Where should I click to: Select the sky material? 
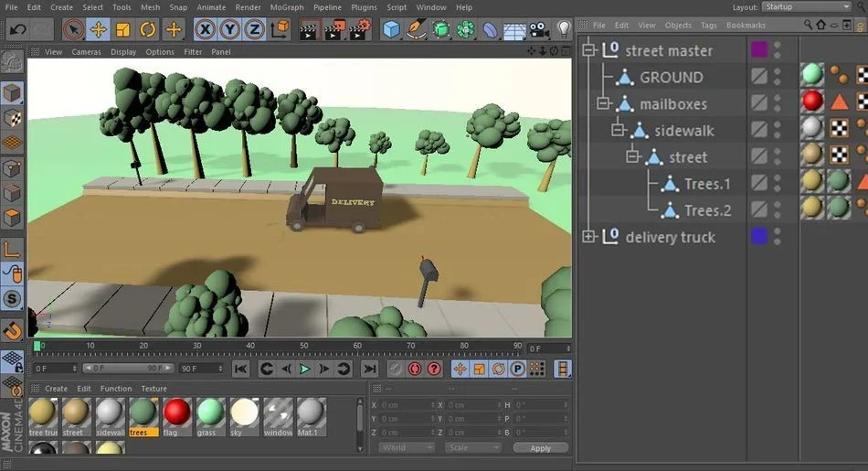pyautogui.click(x=244, y=416)
